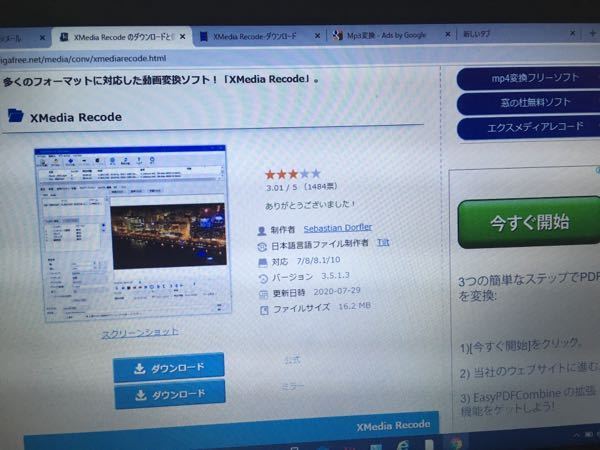Viewport: 600px width, 450px height.
Task: Click the 窓の杜無料ソフト button
Action: tap(529, 103)
